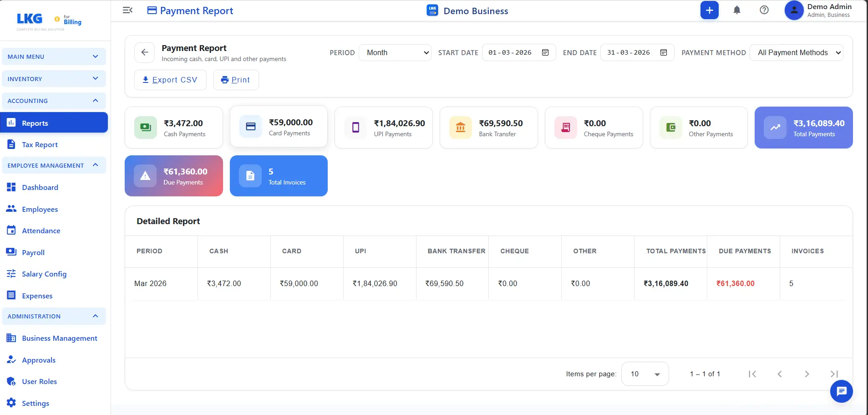Open the End Date calendar picker icon

(x=664, y=52)
